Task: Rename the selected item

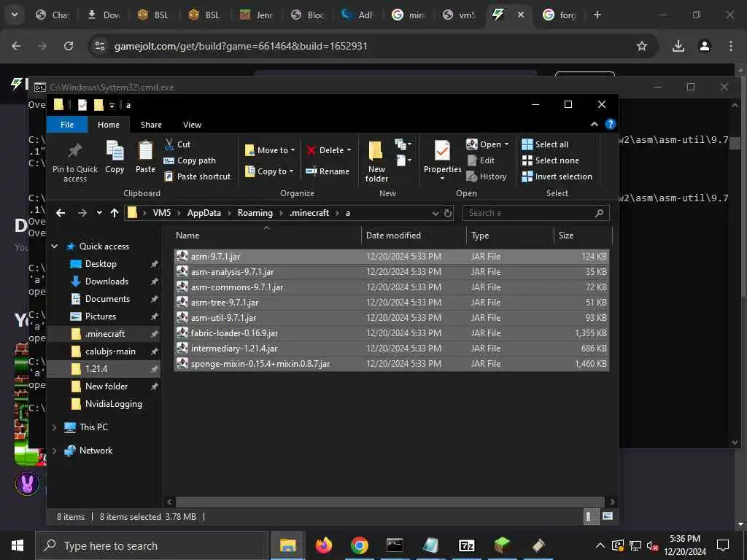Action: 328,171
